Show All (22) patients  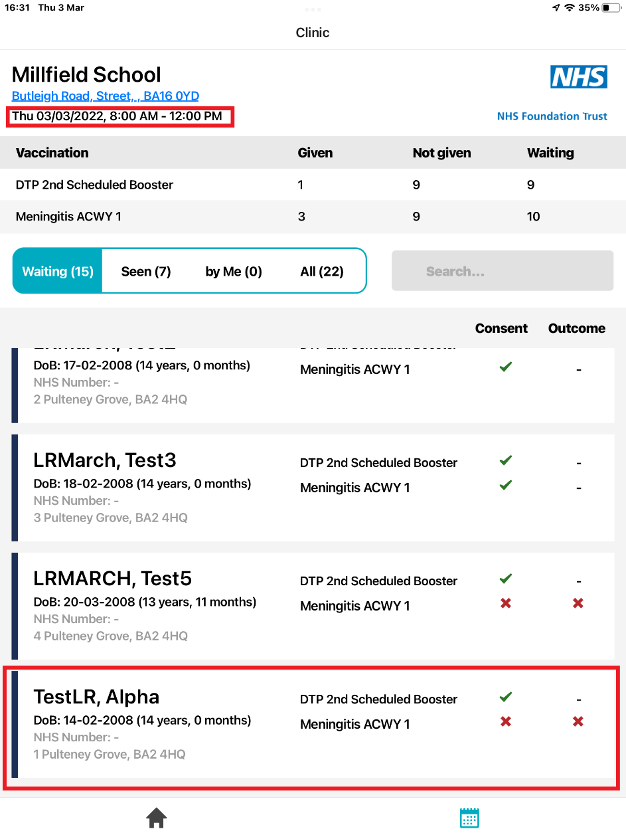click(x=321, y=271)
